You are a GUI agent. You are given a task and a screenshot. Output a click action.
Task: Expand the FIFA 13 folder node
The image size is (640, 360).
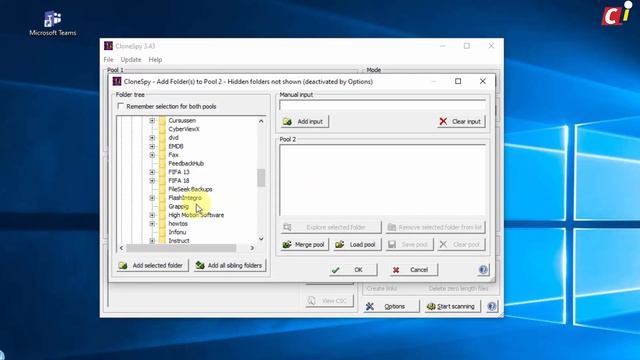[152, 172]
